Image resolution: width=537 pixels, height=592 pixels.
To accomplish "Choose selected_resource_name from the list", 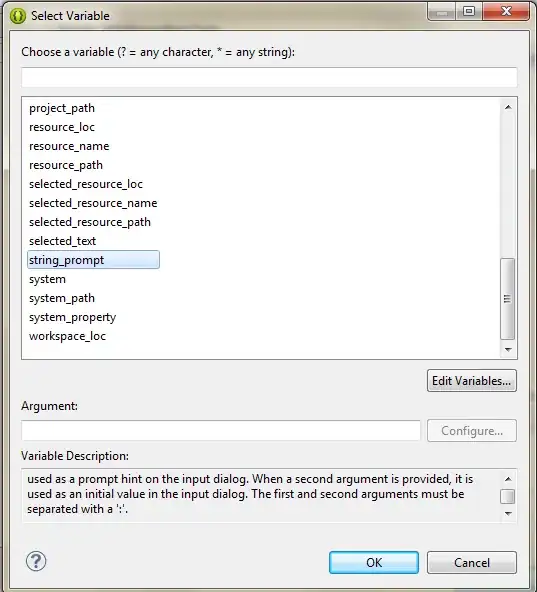I will (x=93, y=203).
